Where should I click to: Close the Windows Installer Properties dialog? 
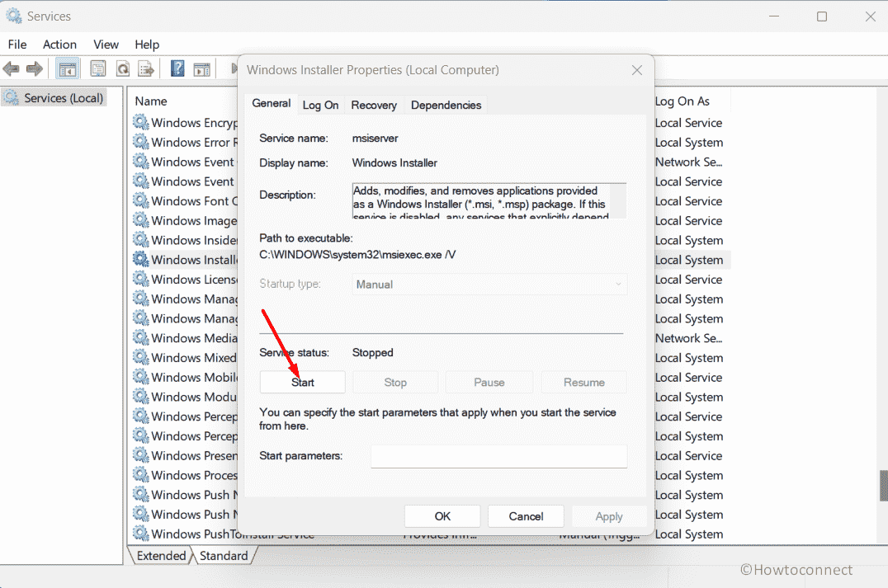pyautogui.click(x=637, y=70)
